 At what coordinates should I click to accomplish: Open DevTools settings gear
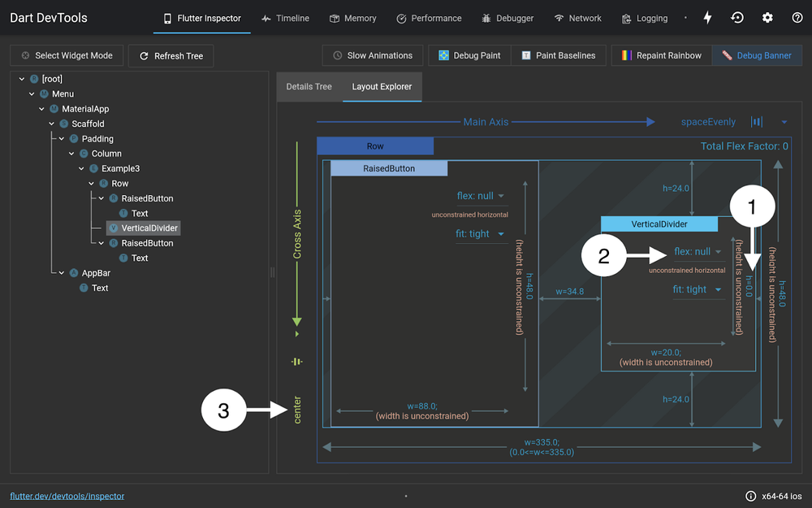pyautogui.click(x=767, y=18)
